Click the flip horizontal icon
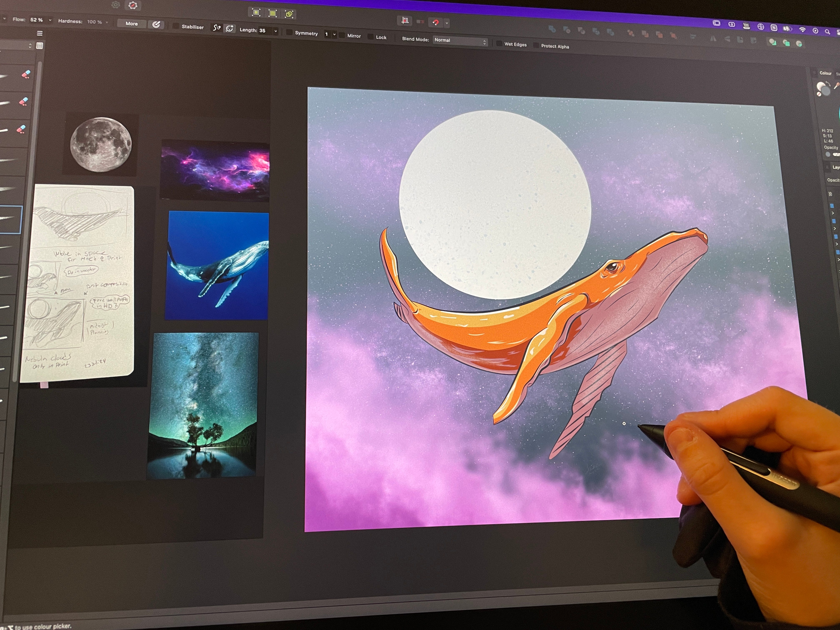This screenshot has width=840, height=630. 713,38
